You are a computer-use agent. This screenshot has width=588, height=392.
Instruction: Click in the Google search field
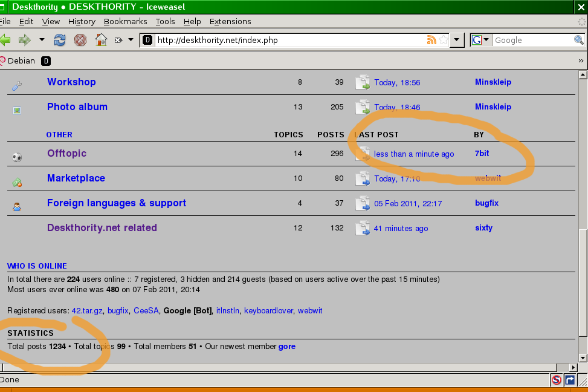pyautogui.click(x=532, y=41)
